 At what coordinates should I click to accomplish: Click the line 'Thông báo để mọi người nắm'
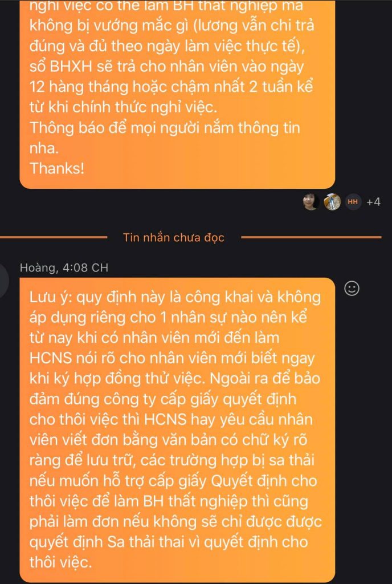(165, 128)
